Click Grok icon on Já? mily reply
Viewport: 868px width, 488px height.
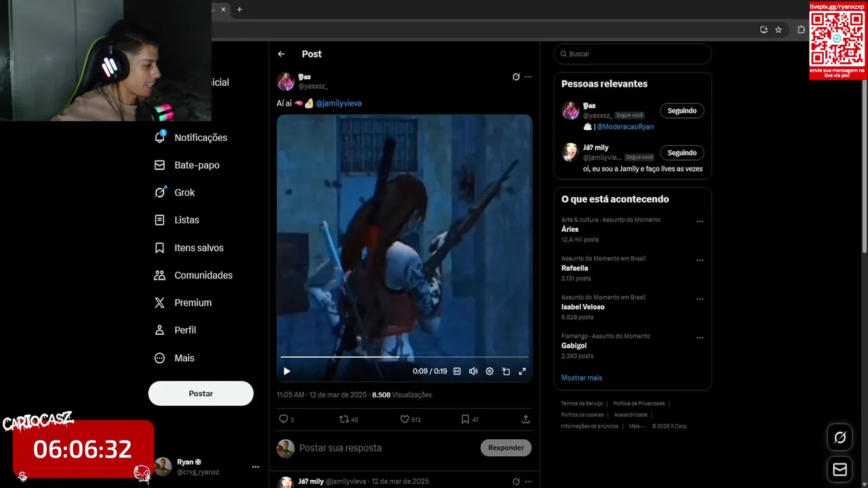pos(516,481)
